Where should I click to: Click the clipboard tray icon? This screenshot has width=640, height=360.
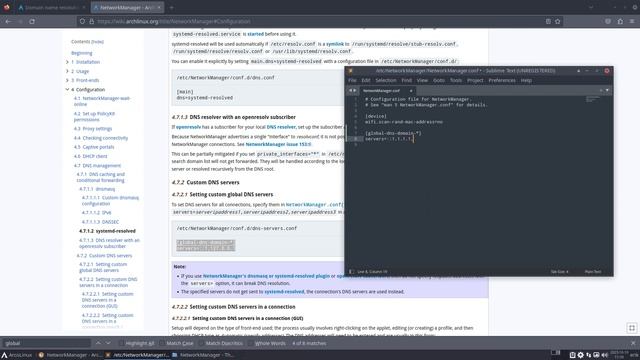(572, 355)
